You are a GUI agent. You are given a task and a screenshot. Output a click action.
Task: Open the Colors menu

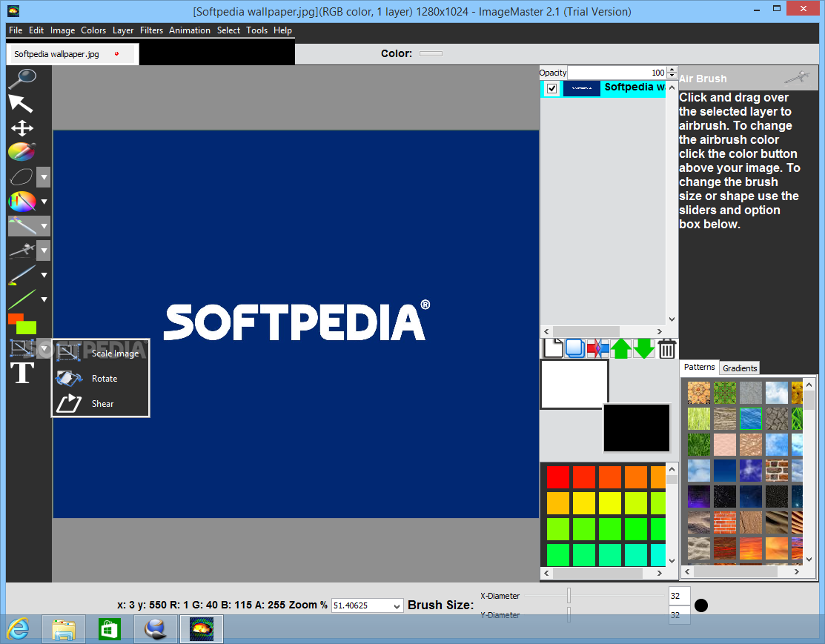(x=93, y=30)
